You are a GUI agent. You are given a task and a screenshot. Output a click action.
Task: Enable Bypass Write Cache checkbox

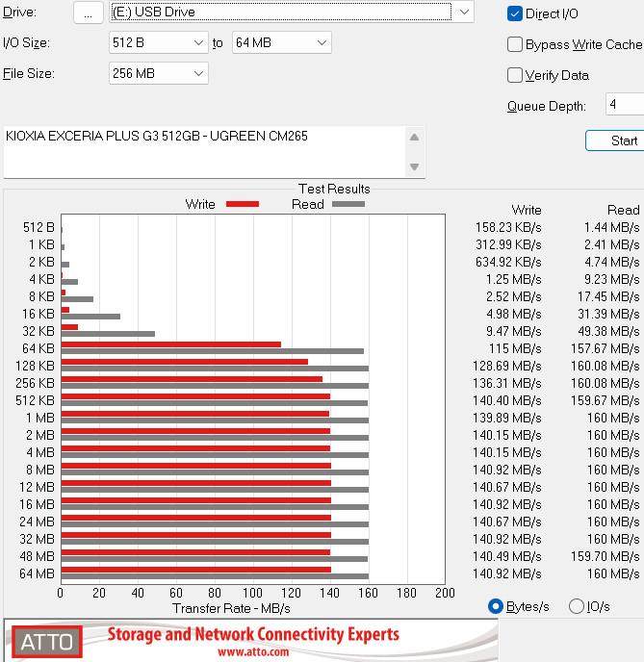516,44
